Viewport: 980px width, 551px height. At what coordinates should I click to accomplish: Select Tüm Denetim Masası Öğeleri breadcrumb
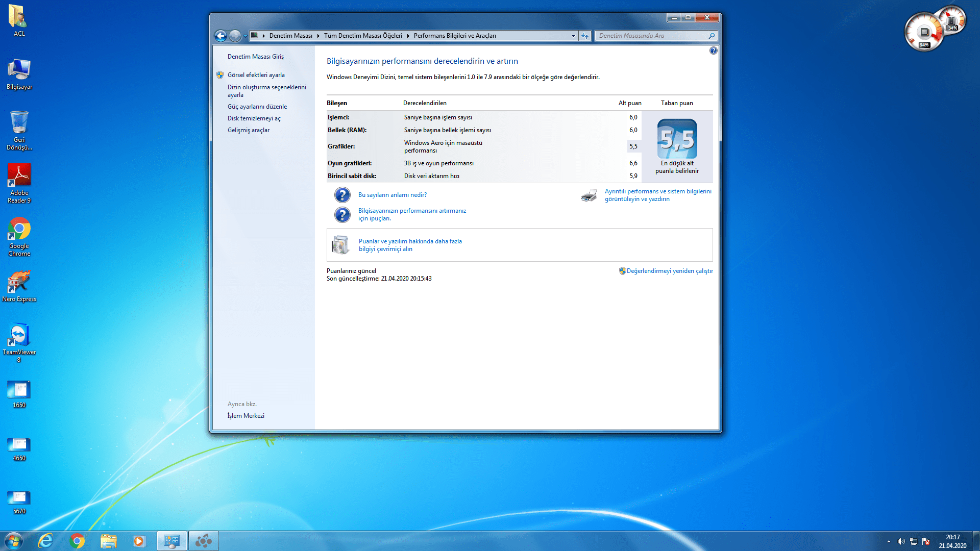click(x=363, y=36)
